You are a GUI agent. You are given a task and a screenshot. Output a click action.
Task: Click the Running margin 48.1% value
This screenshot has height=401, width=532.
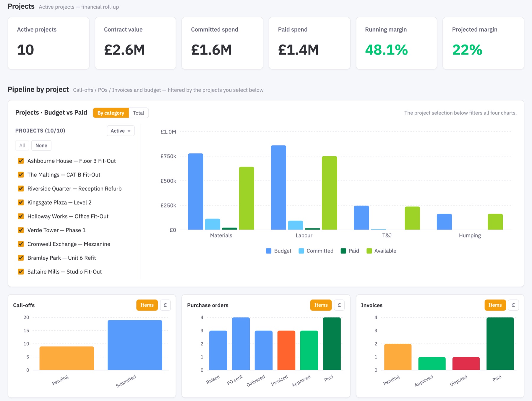(386, 50)
